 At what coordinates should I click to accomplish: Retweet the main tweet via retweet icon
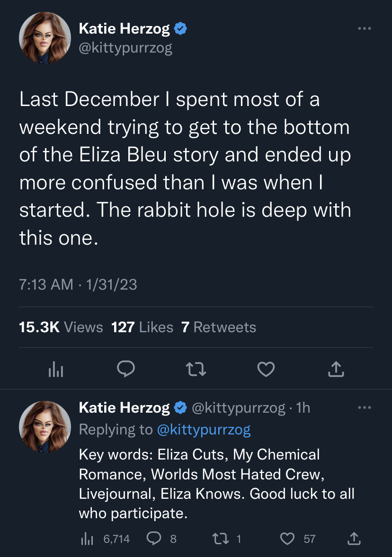[x=196, y=369]
